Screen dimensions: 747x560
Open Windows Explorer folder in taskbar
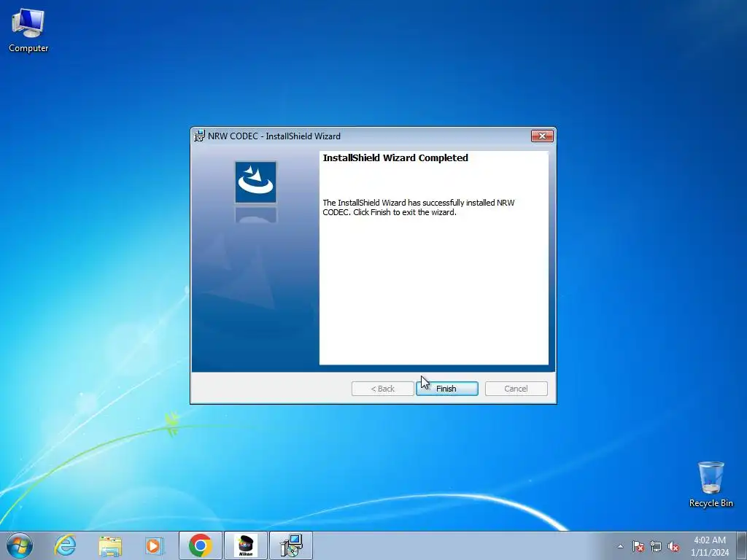point(110,545)
